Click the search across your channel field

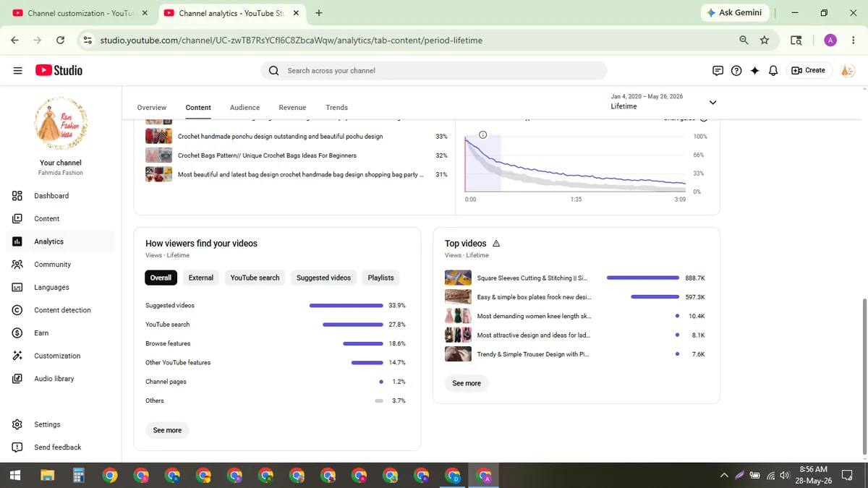click(434, 70)
